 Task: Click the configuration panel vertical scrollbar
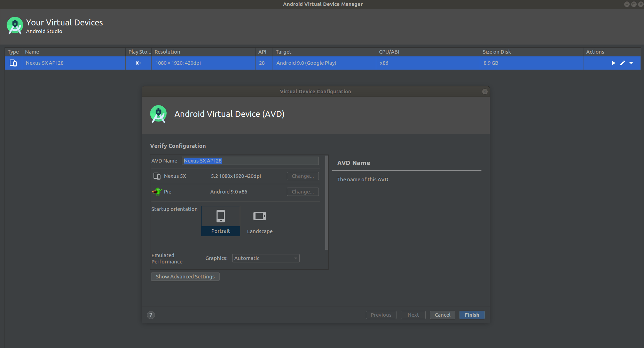[x=327, y=203]
